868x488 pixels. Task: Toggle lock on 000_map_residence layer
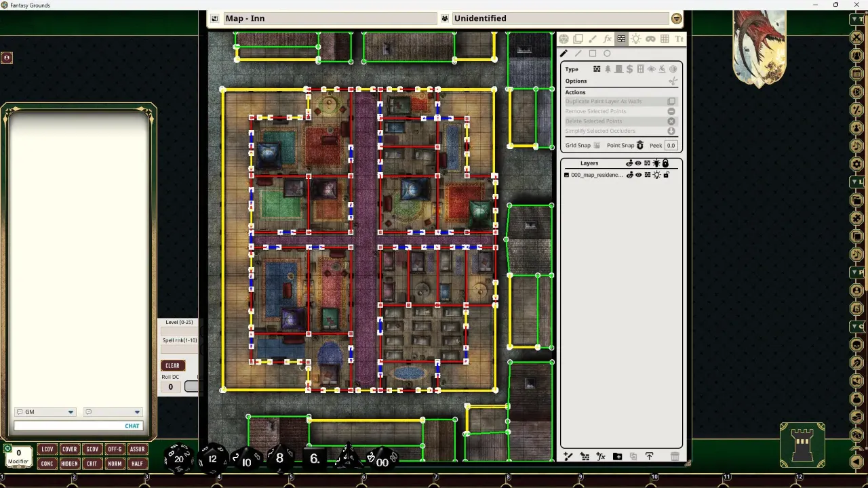pyautogui.click(x=666, y=175)
